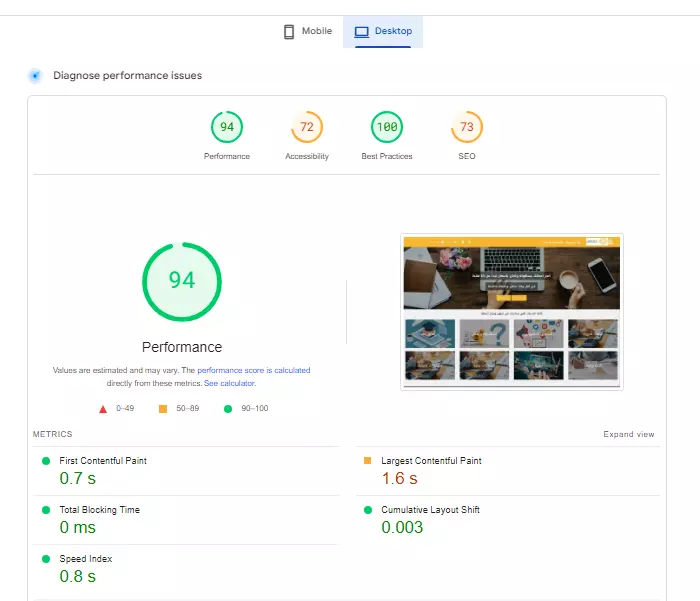Open 'performance score is calculated' link
Viewport: 700px width, 601px height.
pos(254,370)
